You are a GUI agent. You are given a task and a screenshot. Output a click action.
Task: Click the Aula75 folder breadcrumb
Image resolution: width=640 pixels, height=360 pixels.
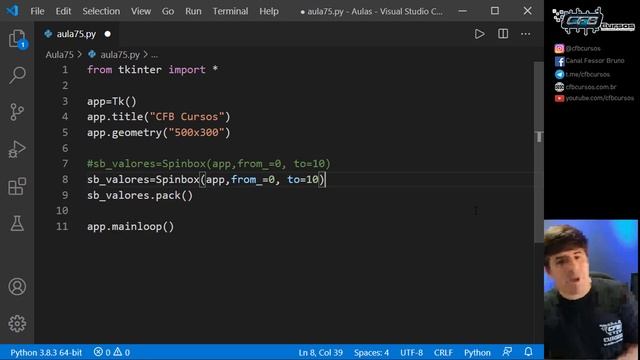click(60, 55)
